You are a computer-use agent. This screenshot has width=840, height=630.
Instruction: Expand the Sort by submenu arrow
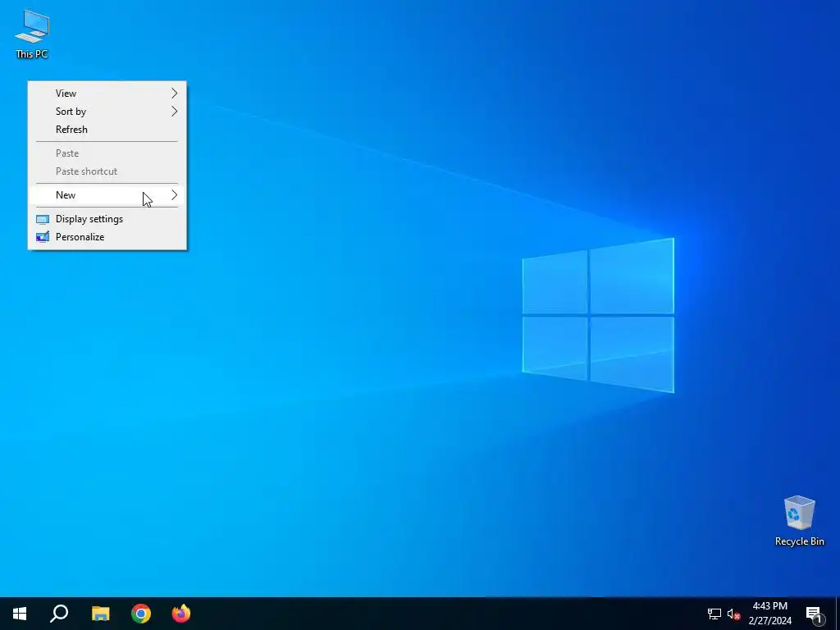point(174,112)
